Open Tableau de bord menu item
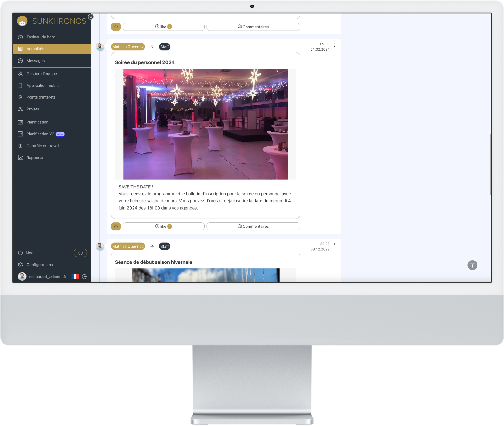504x427 pixels. tap(41, 37)
